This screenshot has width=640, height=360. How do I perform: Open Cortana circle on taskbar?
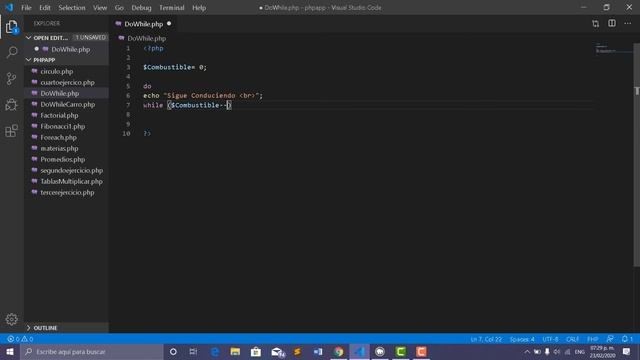[x=173, y=351]
